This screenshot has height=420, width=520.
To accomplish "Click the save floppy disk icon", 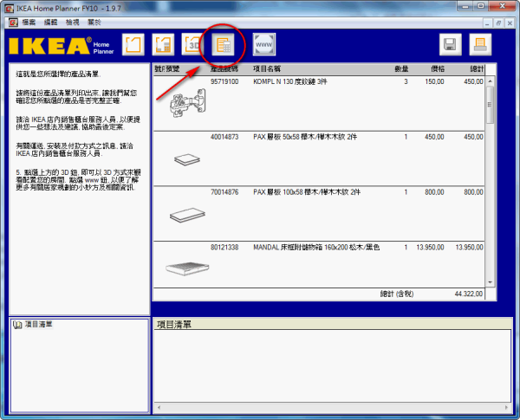I will [x=450, y=45].
